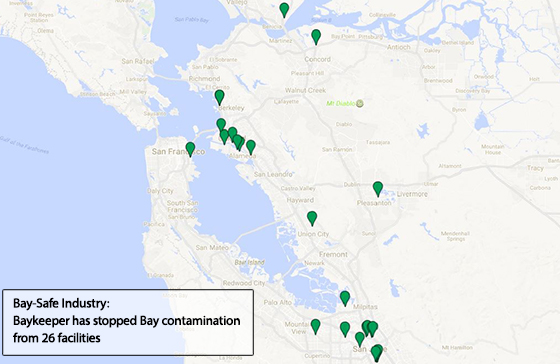
Task: Select the Fremont city label
Action: coord(333,254)
